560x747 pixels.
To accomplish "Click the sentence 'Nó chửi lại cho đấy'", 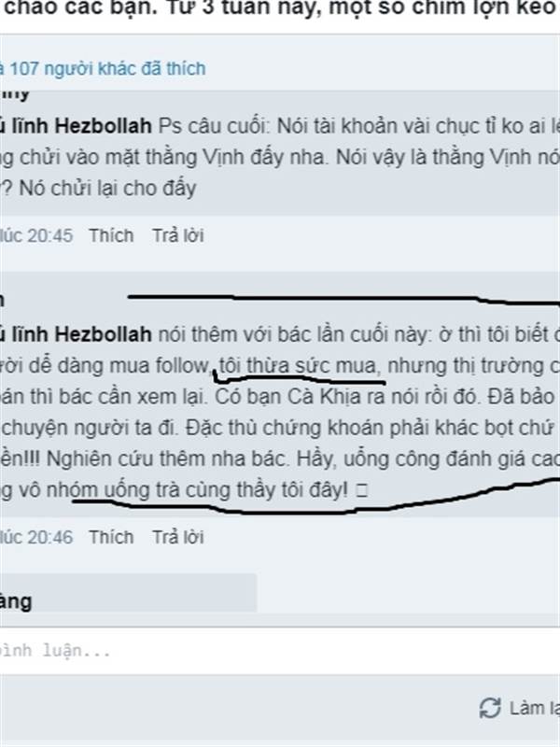I will click(x=107, y=189).
